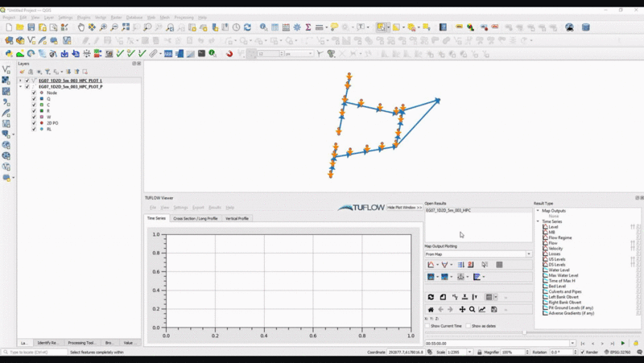Switch to Cross Section / Long Profile tab
This screenshot has height=363, width=644.
[195, 218]
